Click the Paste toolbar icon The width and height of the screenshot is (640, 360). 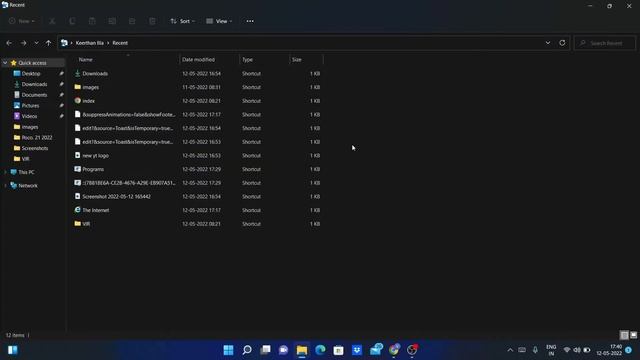[x=92, y=21]
